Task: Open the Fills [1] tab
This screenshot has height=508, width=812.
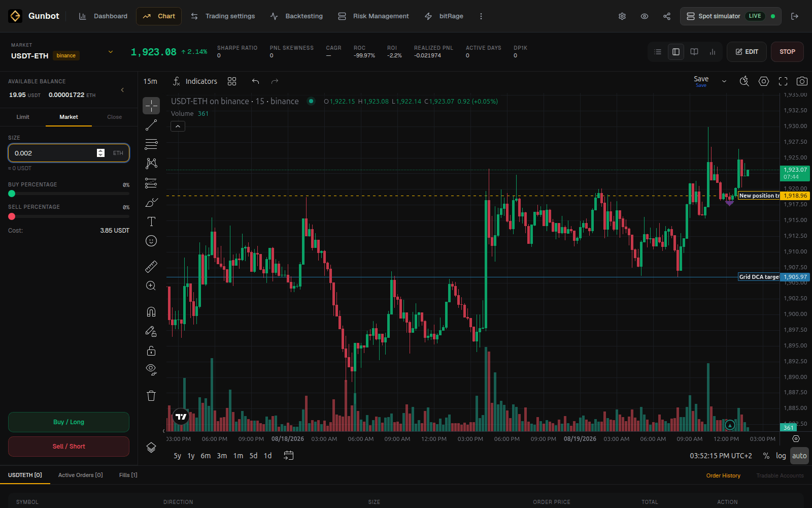Action: (128, 475)
